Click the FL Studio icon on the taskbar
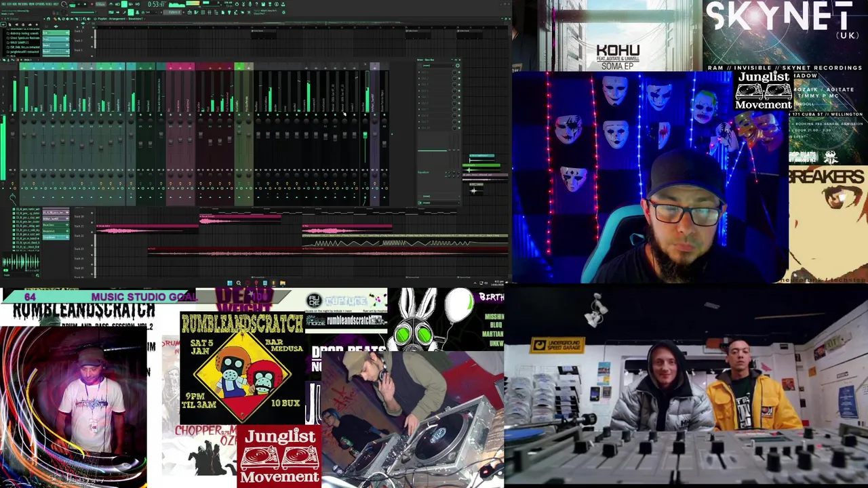 [273, 283]
